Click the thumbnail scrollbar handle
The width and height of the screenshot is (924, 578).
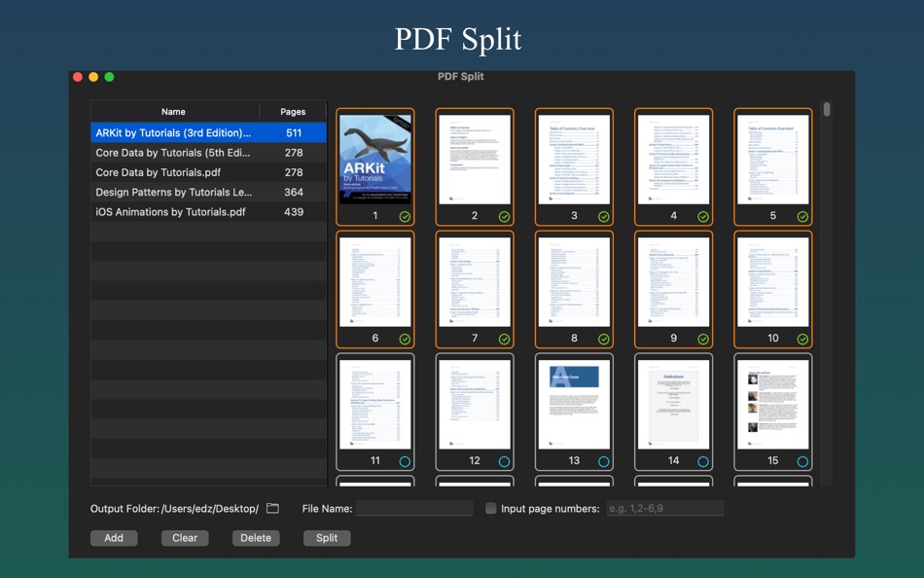pos(827,109)
